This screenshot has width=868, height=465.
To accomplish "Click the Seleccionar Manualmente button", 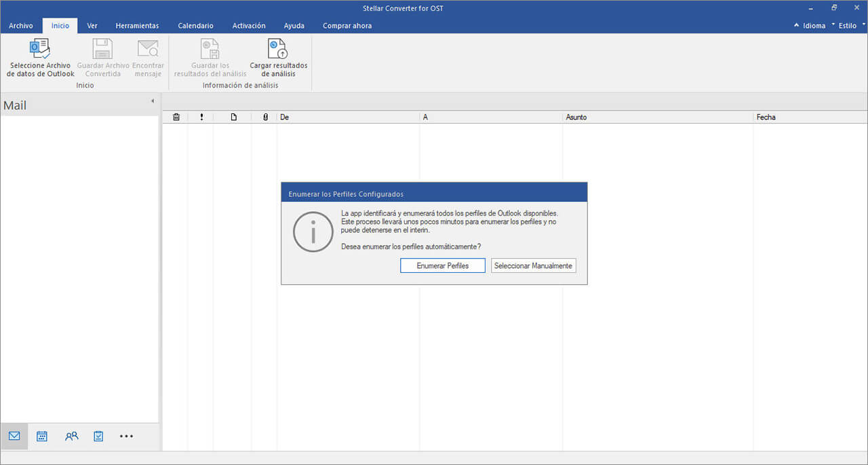I will pos(534,265).
